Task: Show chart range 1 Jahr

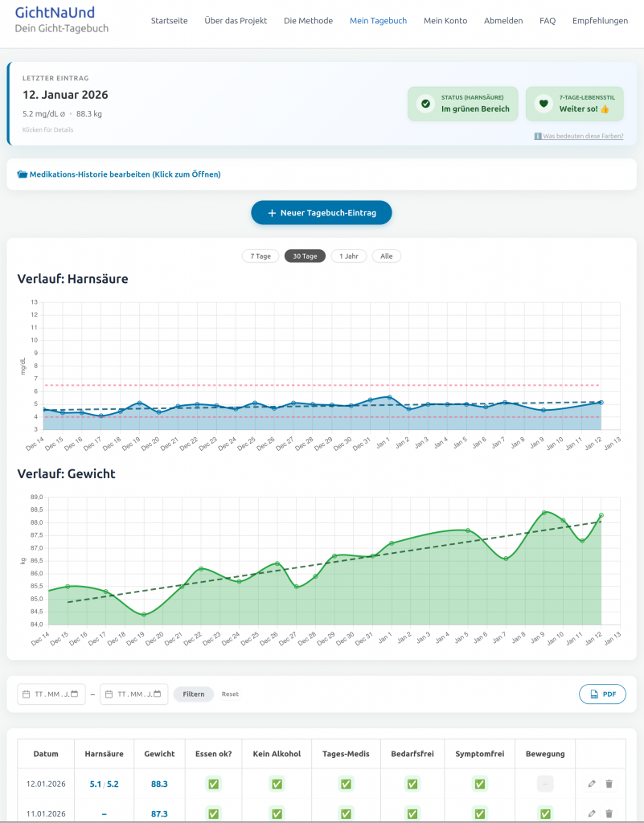Action: pyautogui.click(x=349, y=256)
